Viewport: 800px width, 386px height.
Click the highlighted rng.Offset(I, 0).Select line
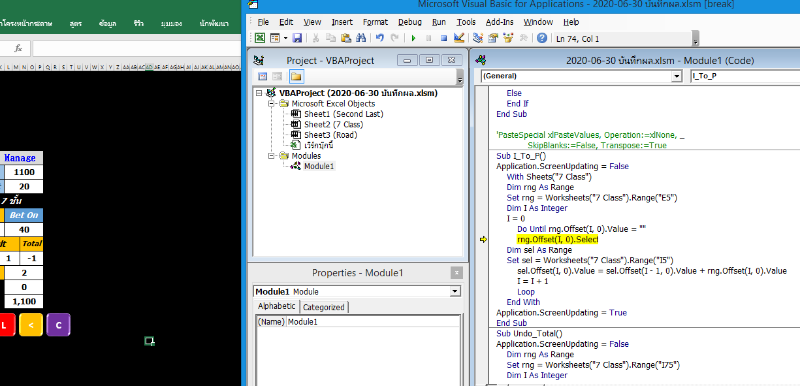[557, 240]
